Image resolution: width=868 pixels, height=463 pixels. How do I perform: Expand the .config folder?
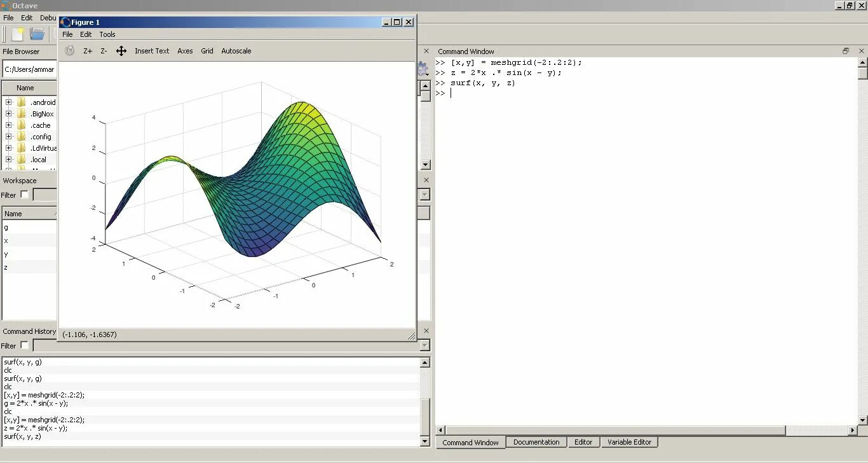(x=9, y=137)
